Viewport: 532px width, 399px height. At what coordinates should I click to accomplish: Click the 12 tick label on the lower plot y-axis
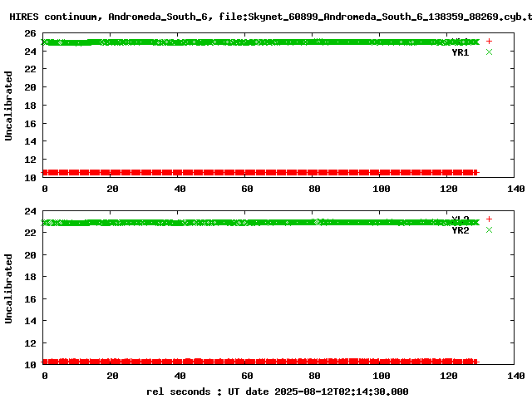click(30, 343)
